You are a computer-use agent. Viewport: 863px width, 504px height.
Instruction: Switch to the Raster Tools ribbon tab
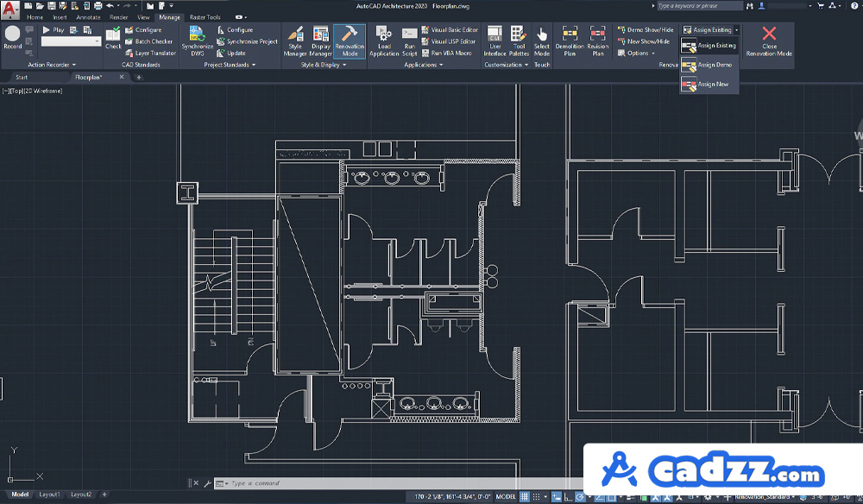205,17
